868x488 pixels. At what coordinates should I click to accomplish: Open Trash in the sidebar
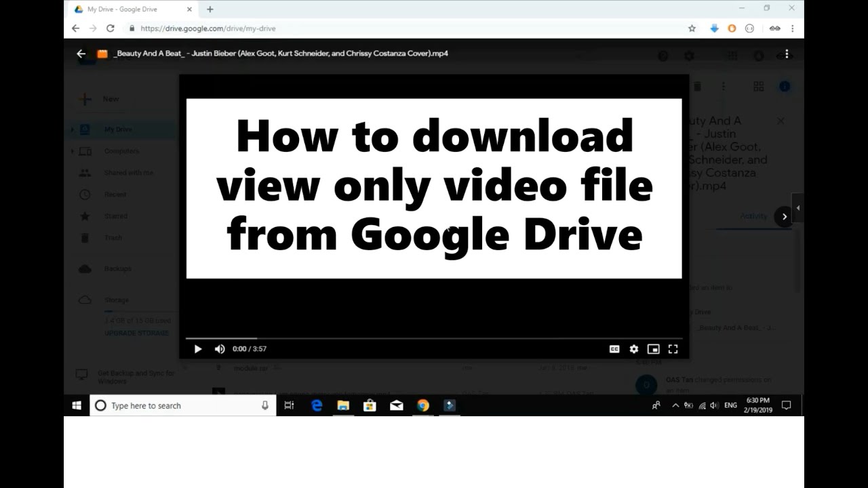point(113,238)
